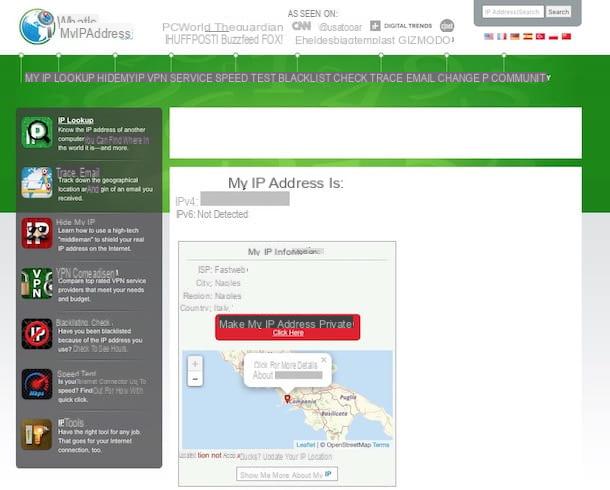
Task: Click the round grey logo after Digital Trends
Action: 447,26
